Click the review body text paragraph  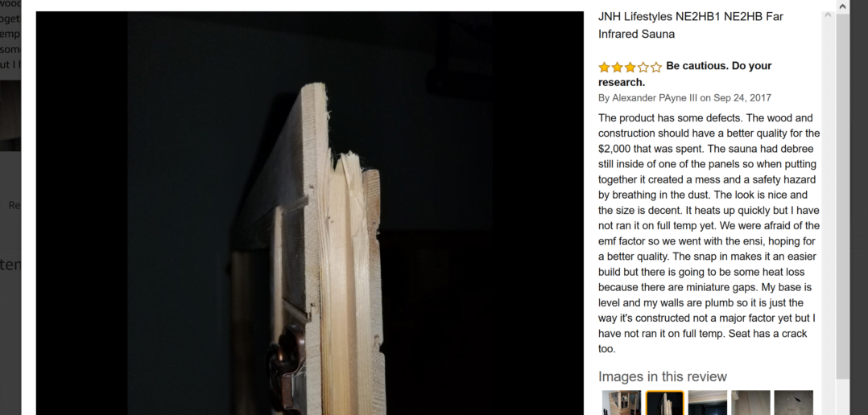(x=709, y=233)
